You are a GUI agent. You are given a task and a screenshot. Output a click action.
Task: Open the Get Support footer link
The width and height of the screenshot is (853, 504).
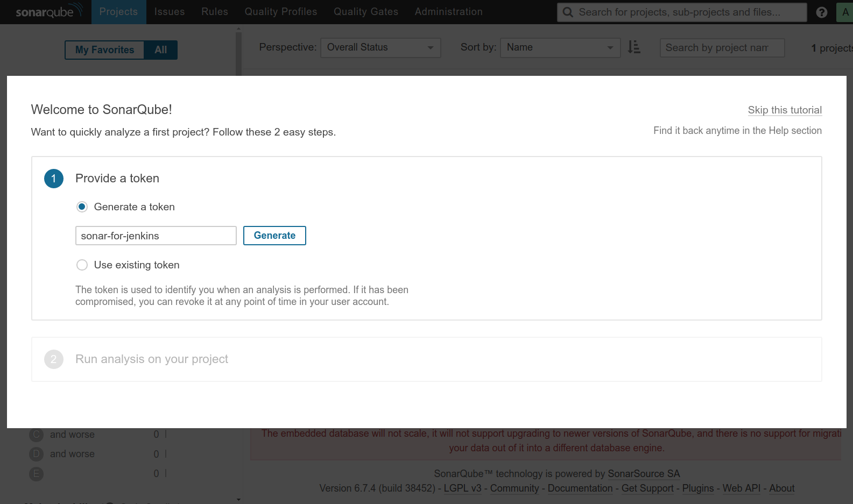(x=647, y=488)
